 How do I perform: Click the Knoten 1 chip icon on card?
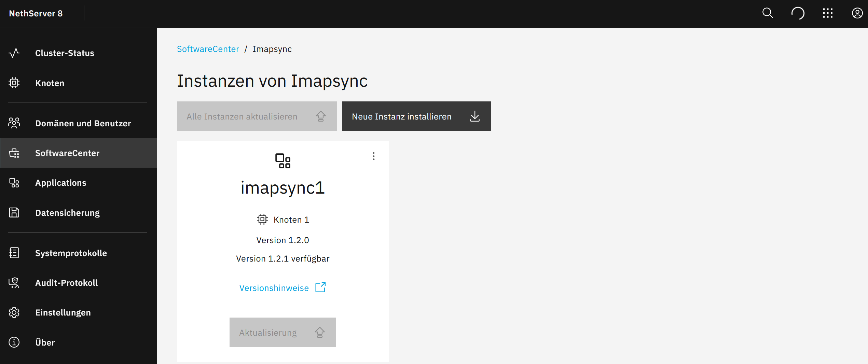262,220
